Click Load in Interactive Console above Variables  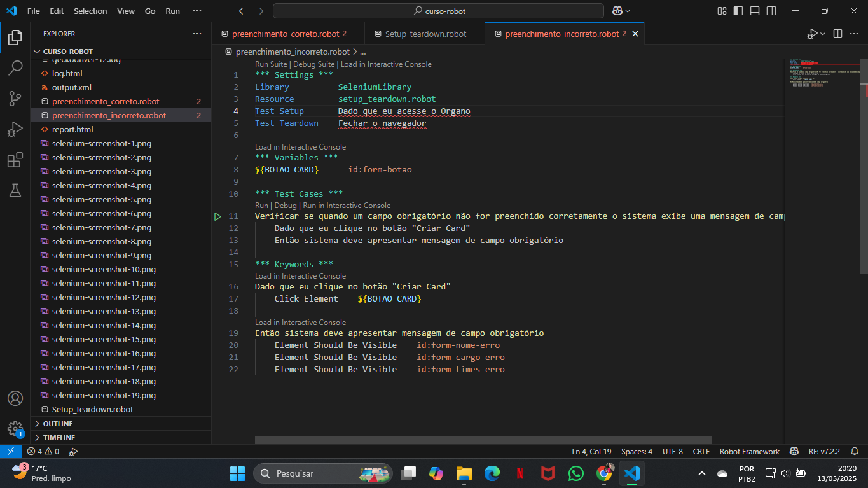pos(300,147)
